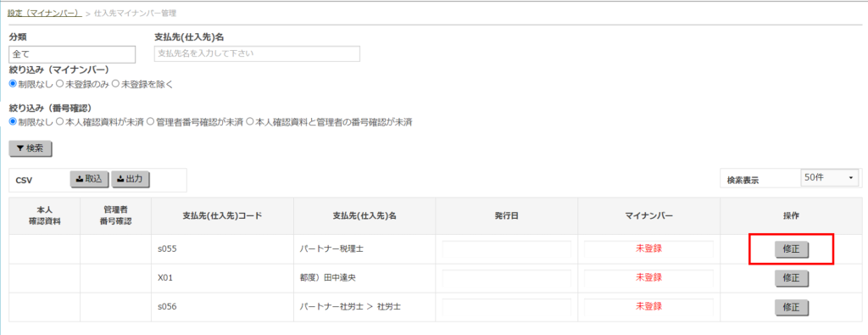Select 未登録を除く radio option
Screen dimensions: 868x335
(x=115, y=84)
